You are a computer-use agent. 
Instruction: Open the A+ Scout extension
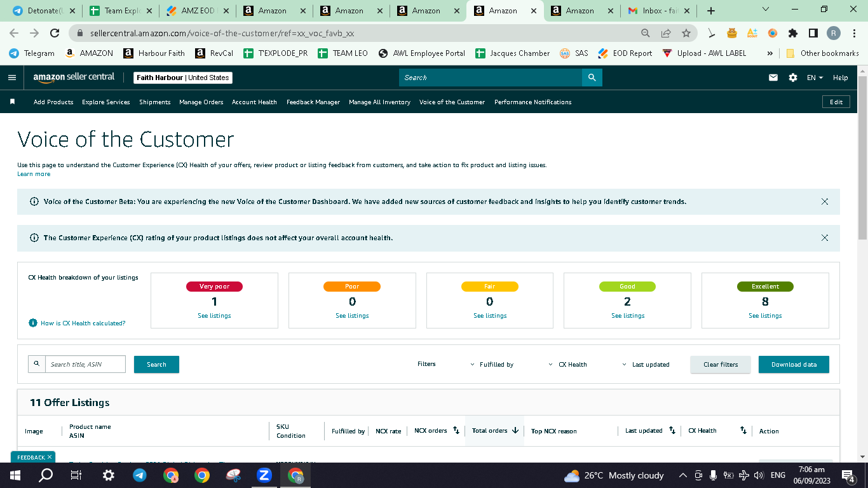(x=752, y=33)
